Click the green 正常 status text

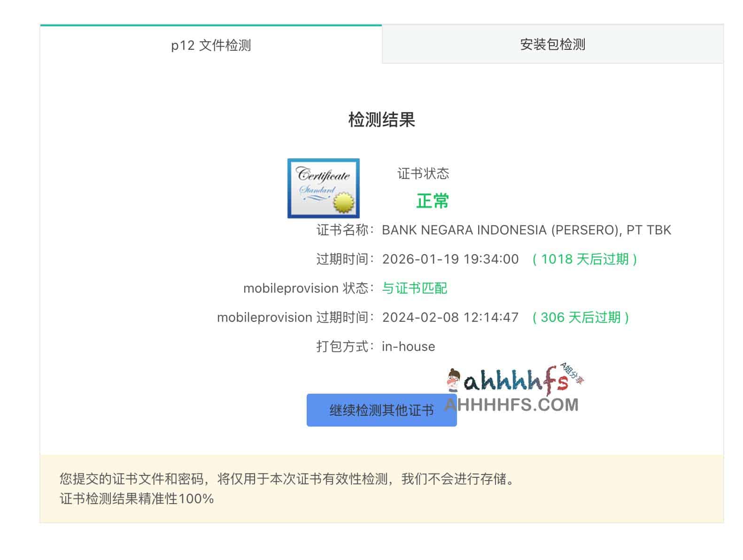(433, 201)
